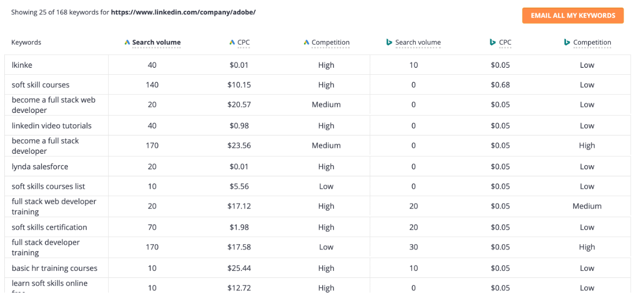Select the 'lkinke' keyword row
This screenshot has width=644, height=293.
coord(22,65)
